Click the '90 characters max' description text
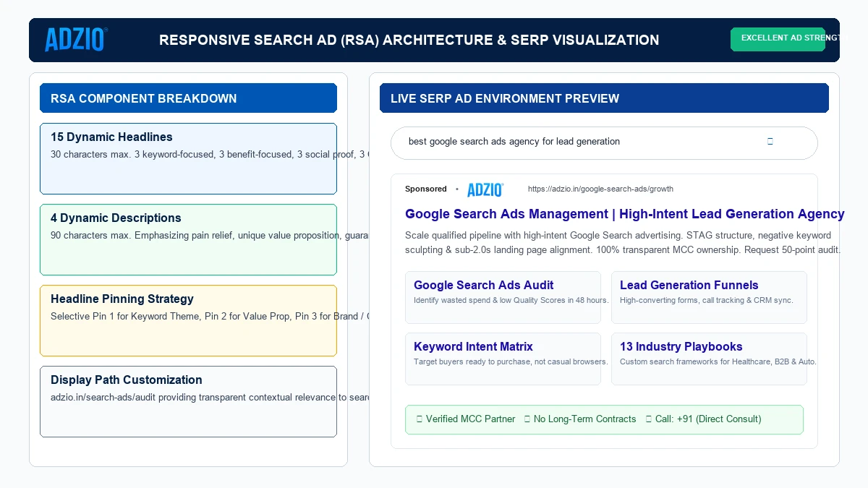 tap(210, 236)
